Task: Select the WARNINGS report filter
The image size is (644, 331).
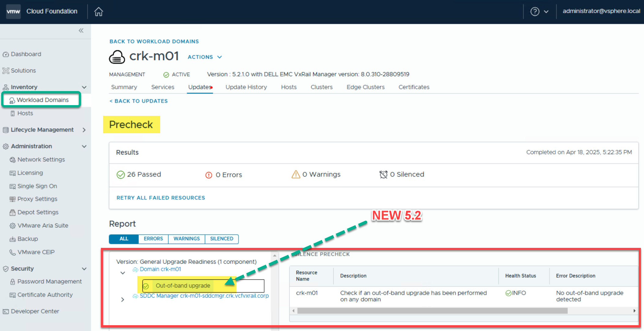Action: click(187, 239)
